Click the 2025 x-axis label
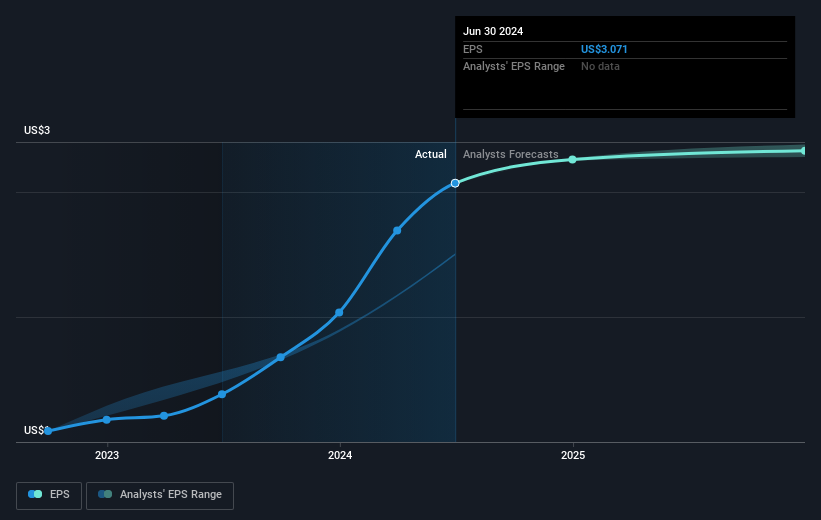This screenshot has width=821, height=520. 573,455
